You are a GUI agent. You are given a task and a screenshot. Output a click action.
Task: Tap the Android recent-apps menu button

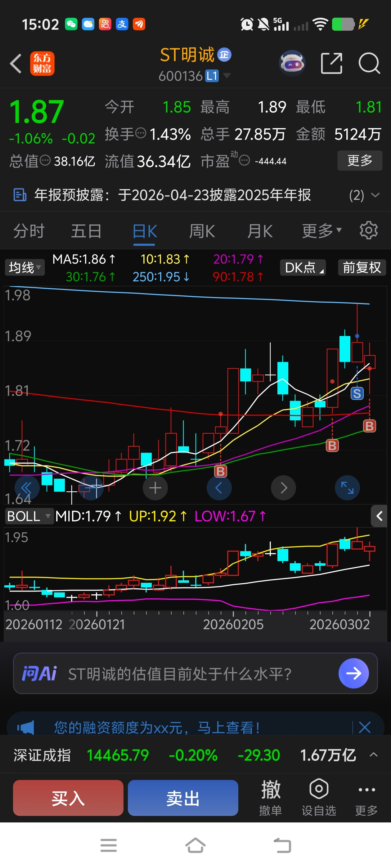coord(109,845)
